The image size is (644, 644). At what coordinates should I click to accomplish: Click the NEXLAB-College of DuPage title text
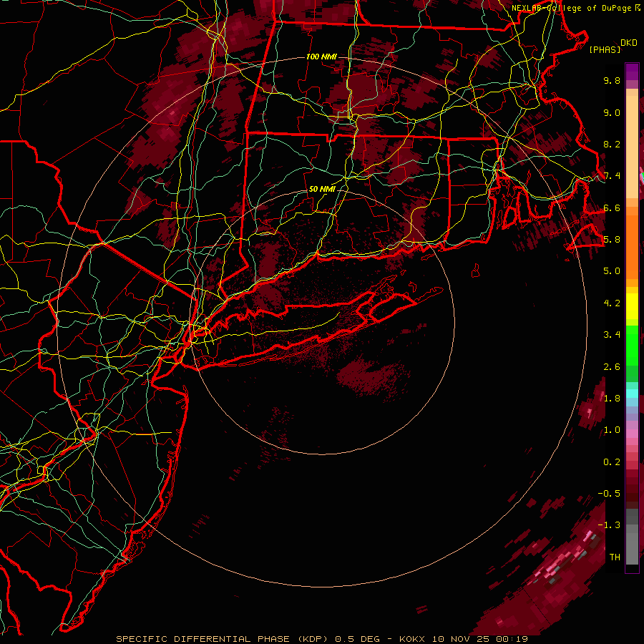(x=573, y=8)
